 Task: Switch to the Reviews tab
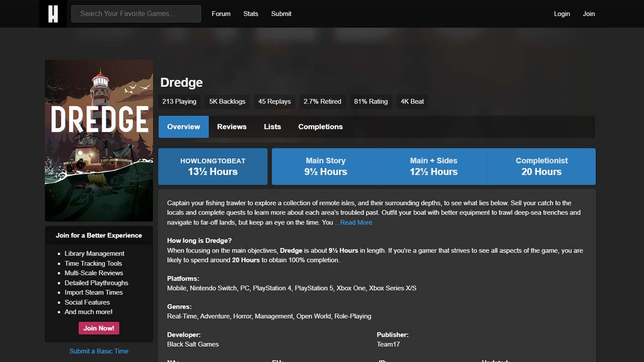click(x=231, y=127)
